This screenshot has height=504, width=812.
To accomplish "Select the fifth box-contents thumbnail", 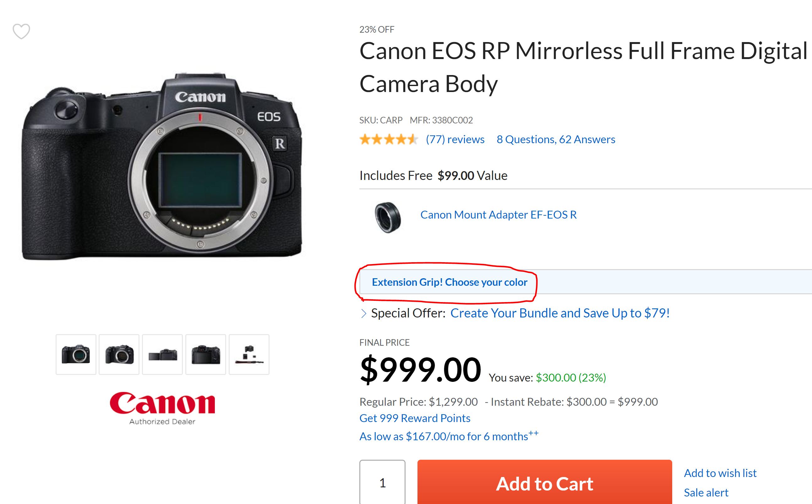I will point(249,354).
